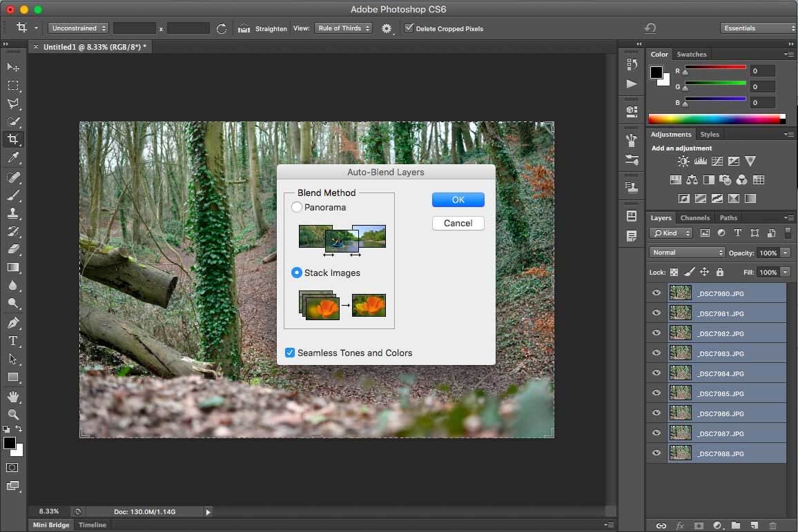Open the Essentials workspace dropdown
The width and height of the screenshot is (798, 532).
(758, 28)
